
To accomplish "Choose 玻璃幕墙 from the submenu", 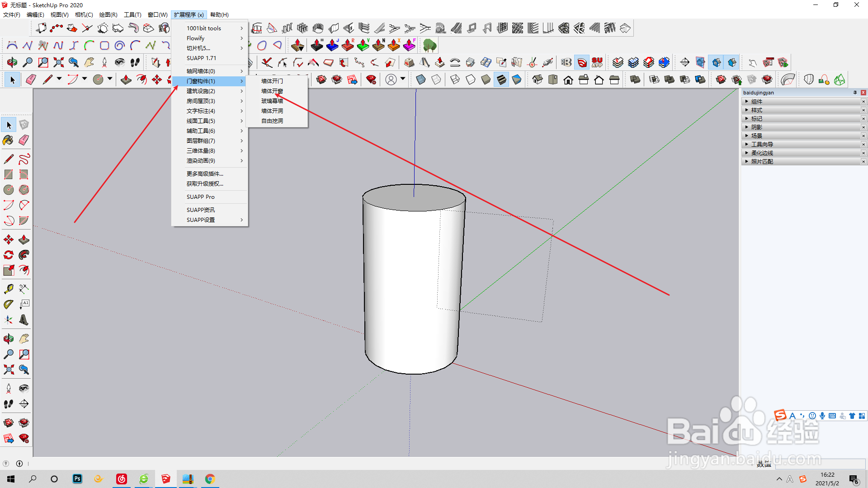I will pyautogui.click(x=272, y=101).
